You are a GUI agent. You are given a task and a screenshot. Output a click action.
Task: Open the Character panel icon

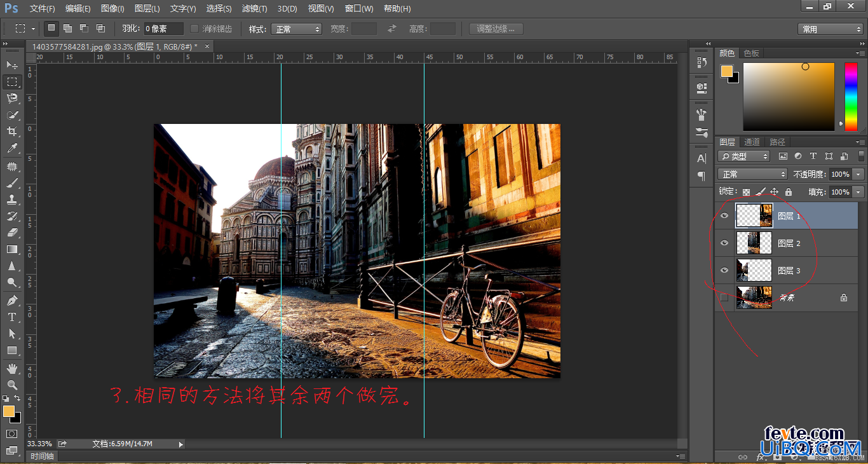[x=702, y=158]
